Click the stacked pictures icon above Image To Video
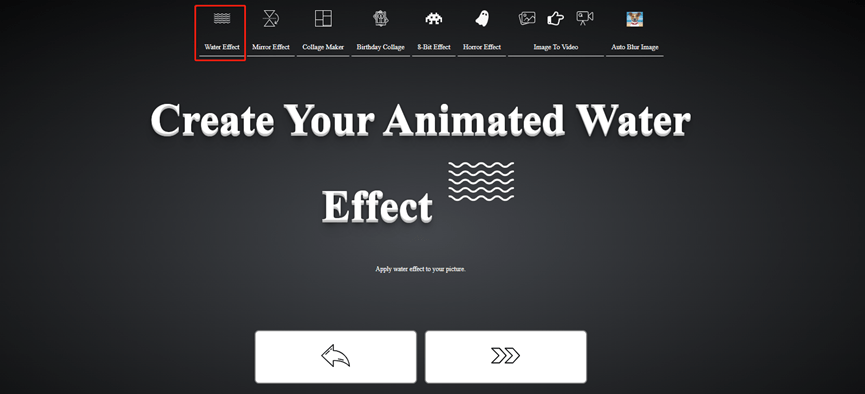This screenshot has height=394, width=865. tap(527, 18)
